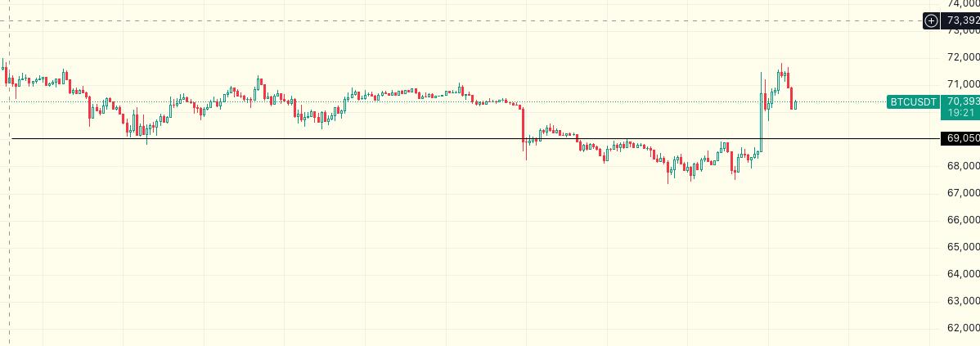Click the 63,000 price axis label

(x=962, y=301)
